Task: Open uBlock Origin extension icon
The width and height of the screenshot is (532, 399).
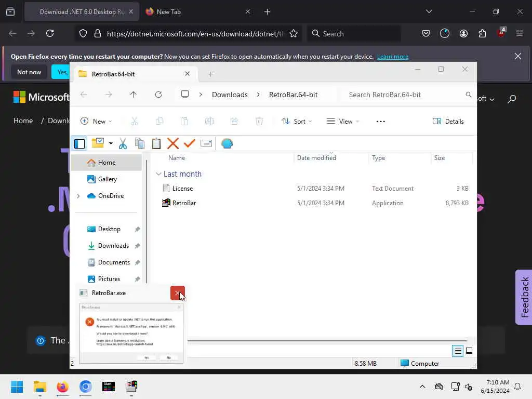Action: pos(501,33)
